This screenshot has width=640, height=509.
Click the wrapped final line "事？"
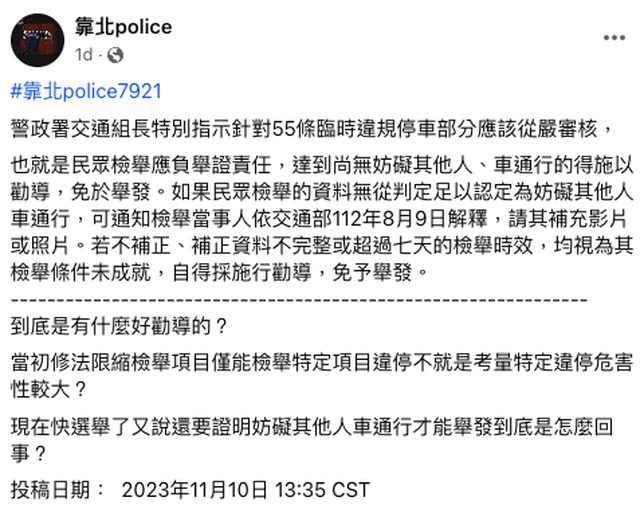28,452
